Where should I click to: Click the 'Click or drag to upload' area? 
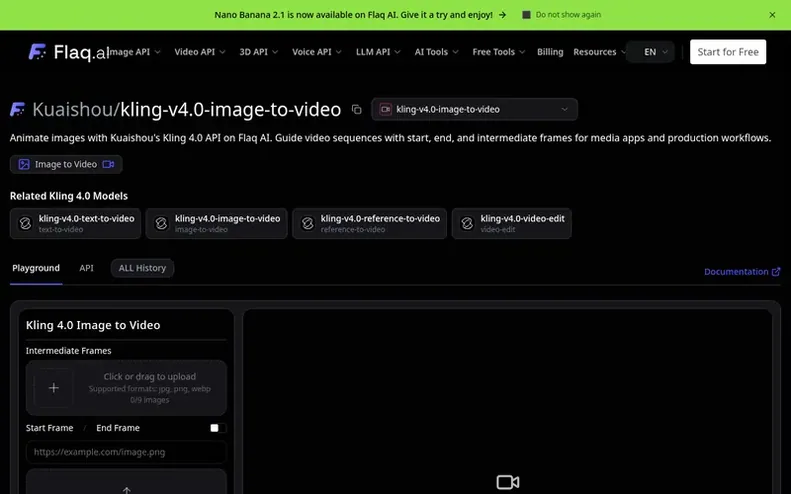coord(126,388)
